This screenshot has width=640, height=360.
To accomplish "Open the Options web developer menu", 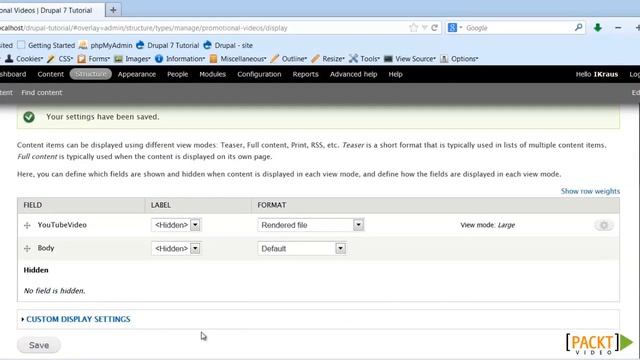I will [x=459, y=59].
